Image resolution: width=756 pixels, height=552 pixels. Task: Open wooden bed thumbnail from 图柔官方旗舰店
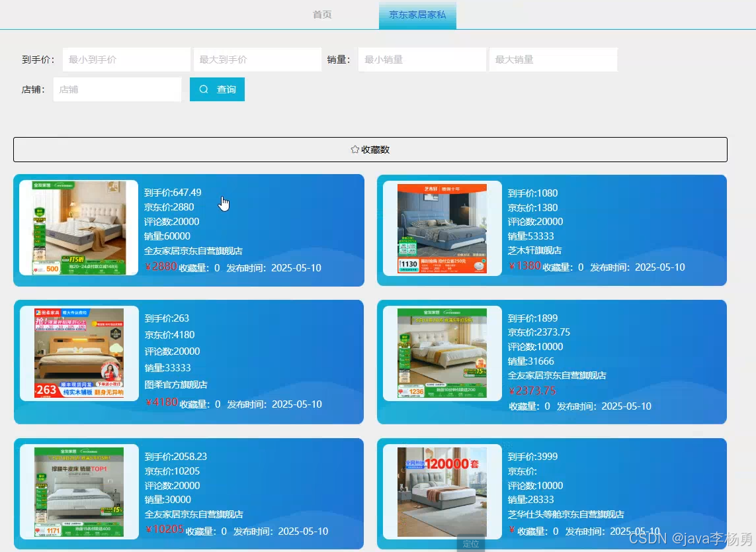coord(79,353)
